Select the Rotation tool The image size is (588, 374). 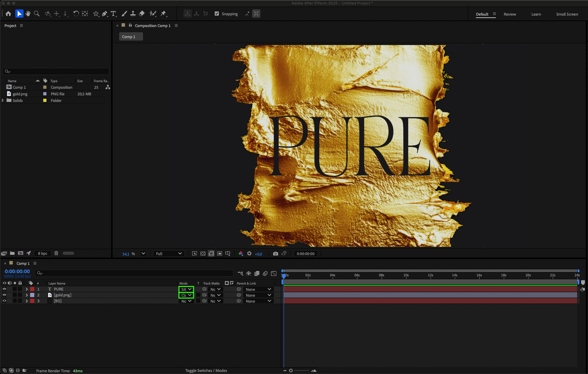[x=76, y=14]
